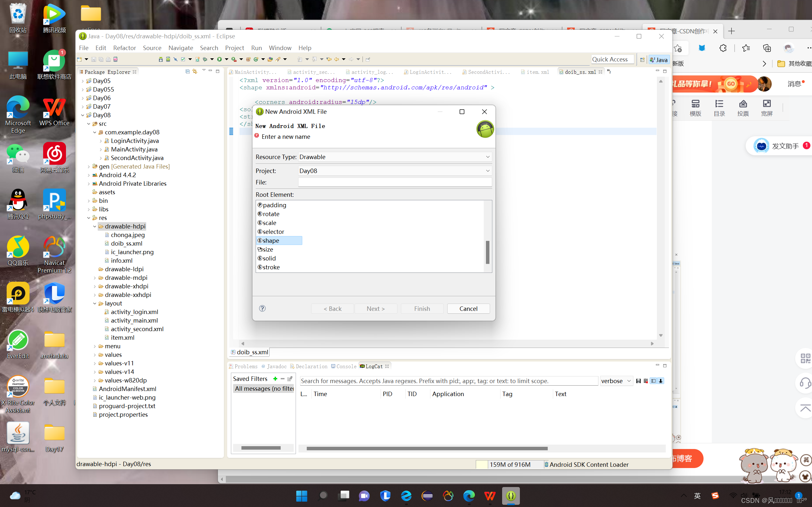Expand the drawable-mdpi folder
The image size is (812, 507).
tap(95, 278)
